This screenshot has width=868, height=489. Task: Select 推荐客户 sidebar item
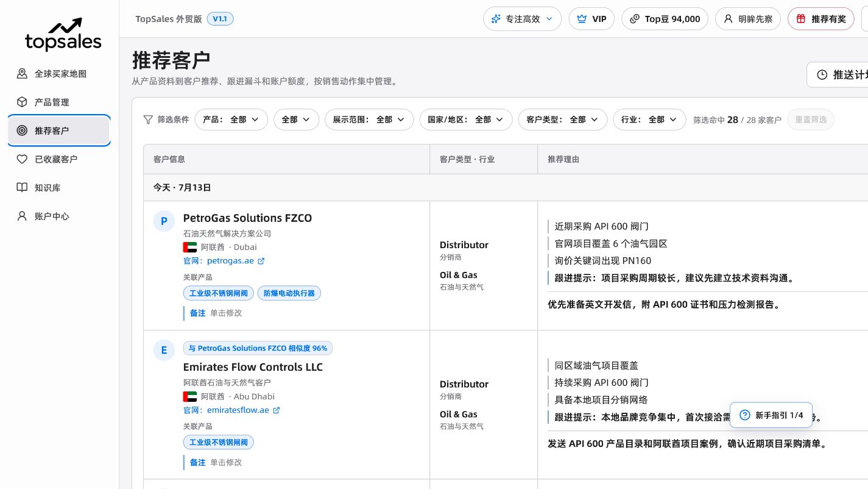[59, 130]
